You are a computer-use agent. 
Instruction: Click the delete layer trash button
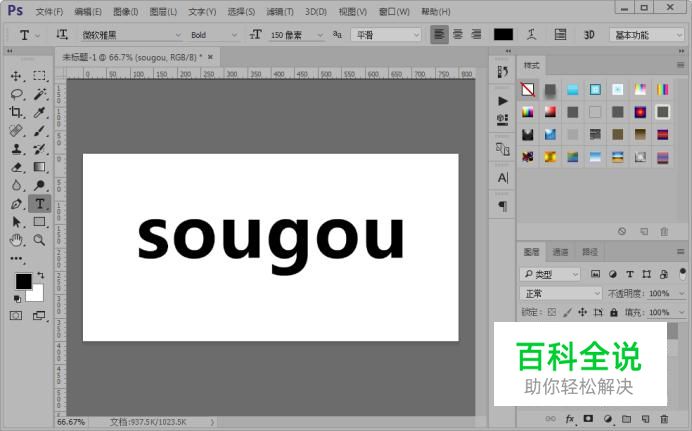point(664,419)
